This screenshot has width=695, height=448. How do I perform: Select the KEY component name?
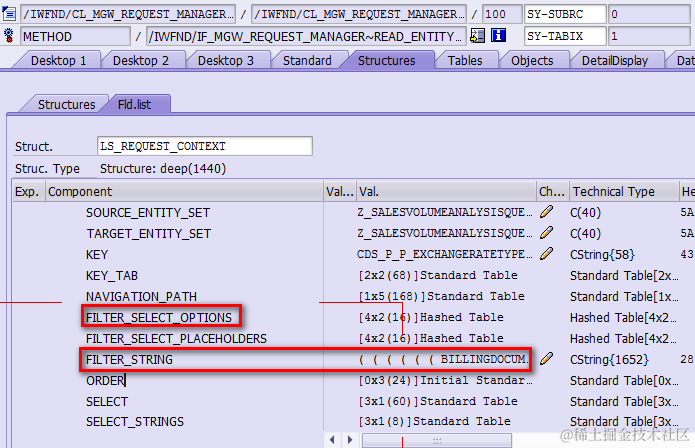(x=97, y=255)
